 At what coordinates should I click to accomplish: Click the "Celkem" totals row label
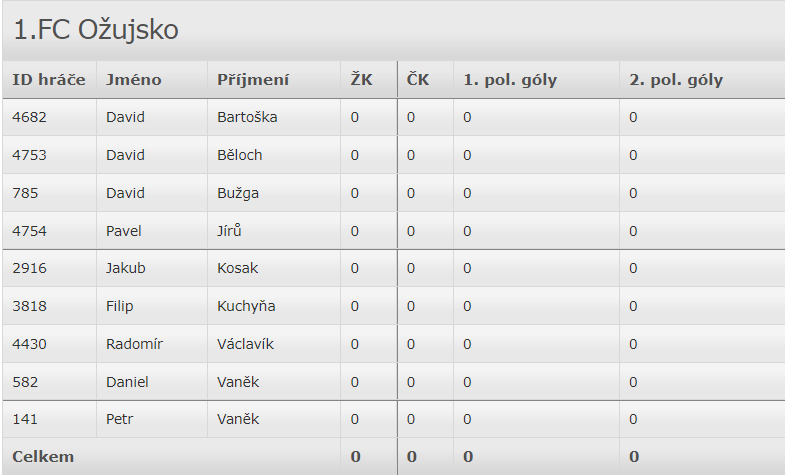43,457
